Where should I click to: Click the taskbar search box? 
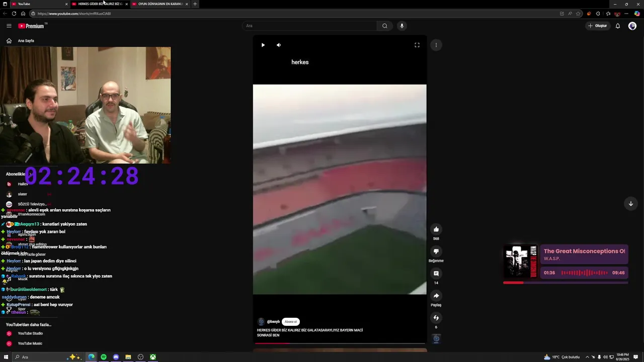48,357
